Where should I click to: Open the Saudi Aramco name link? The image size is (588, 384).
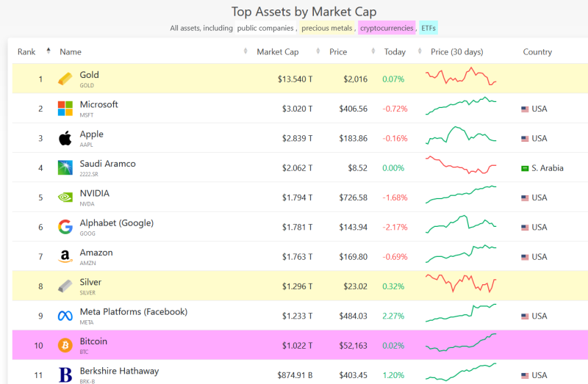click(x=107, y=164)
